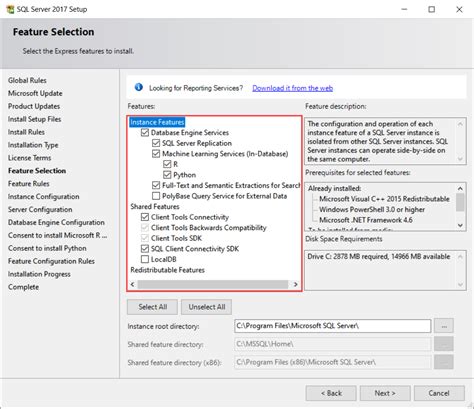Image resolution: width=474 pixels, height=409 pixels.
Task: Open the Download it from the web link
Action: 293,88
